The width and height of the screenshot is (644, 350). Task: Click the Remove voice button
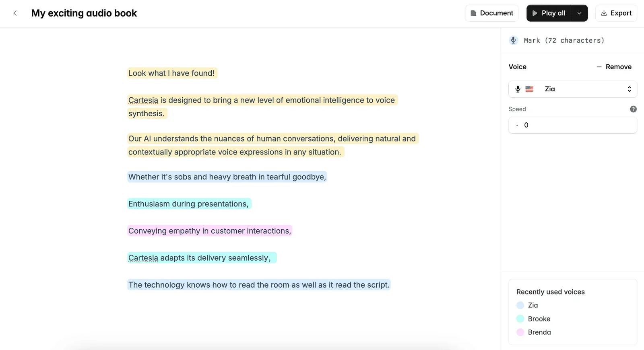[614, 67]
